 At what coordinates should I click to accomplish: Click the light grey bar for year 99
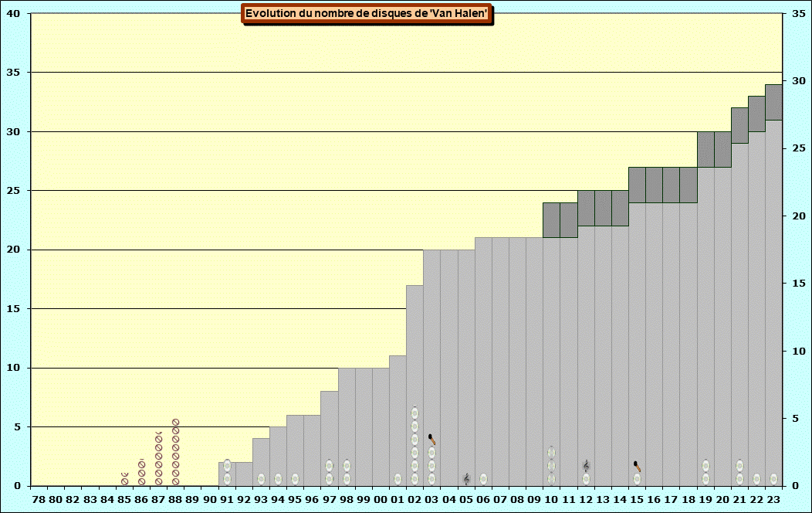[364, 427]
